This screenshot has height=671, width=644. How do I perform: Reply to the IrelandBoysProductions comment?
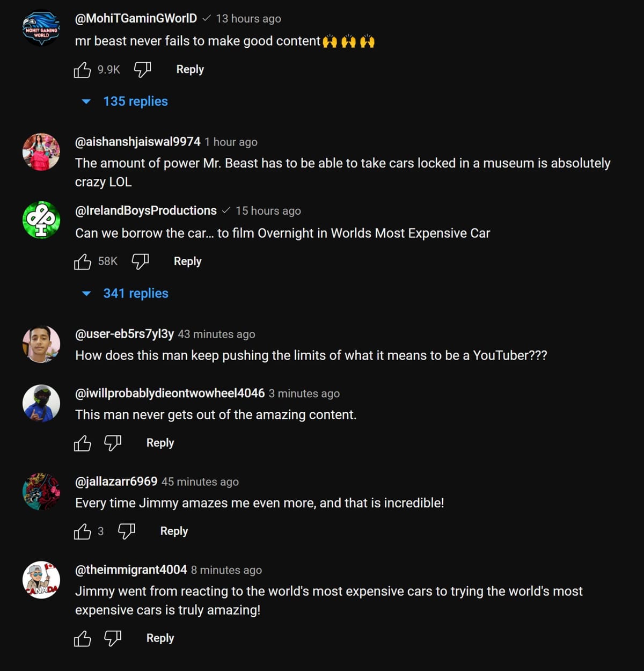(x=187, y=262)
